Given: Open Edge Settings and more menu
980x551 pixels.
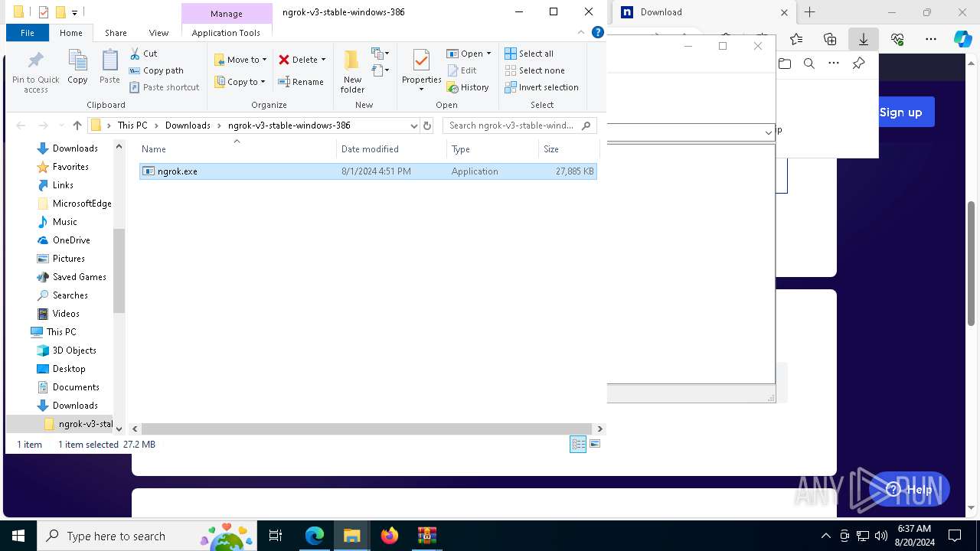Looking at the screenshot, I should coord(931,39).
